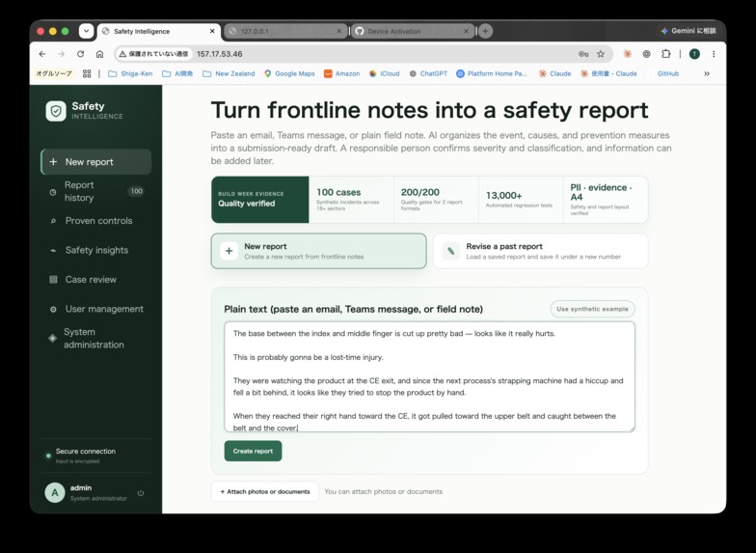Image resolution: width=756 pixels, height=553 pixels.
Task: Open the Platform Home Pa... bookmark
Action: coord(492,73)
